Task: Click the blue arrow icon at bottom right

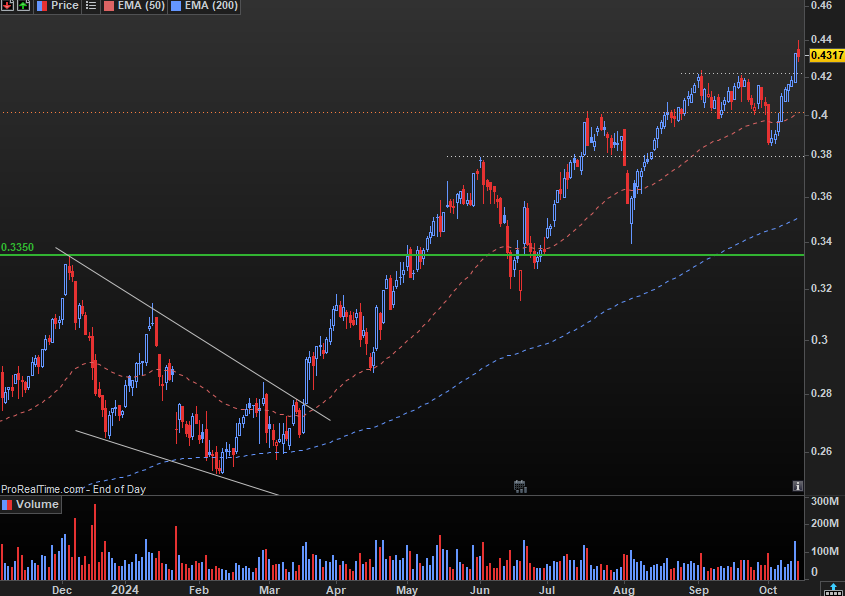Action: (x=833, y=589)
